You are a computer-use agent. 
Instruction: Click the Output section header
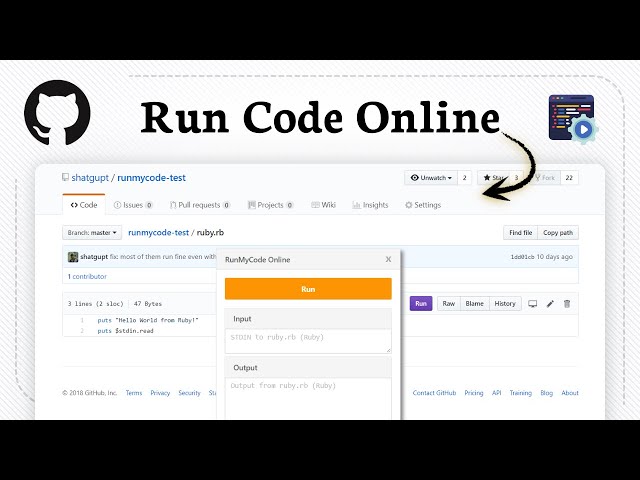pos(308,367)
